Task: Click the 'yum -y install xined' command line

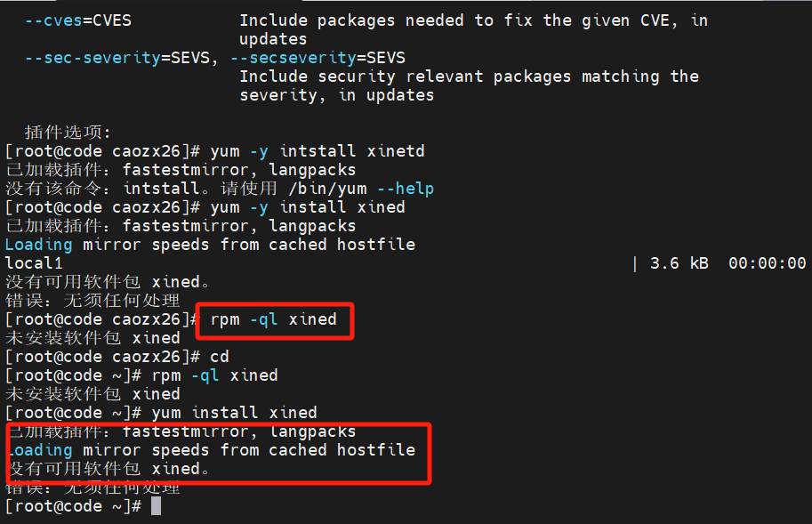Action: pos(308,207)
